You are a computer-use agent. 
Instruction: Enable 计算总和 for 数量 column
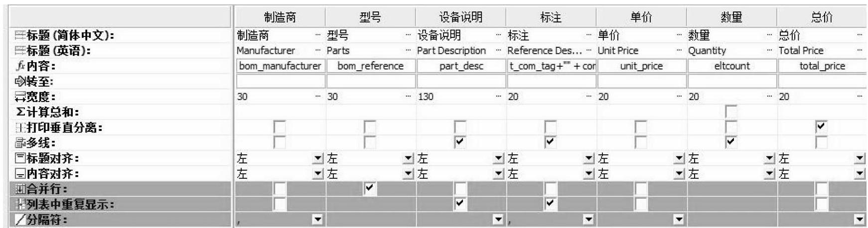(x=730, y=112)
